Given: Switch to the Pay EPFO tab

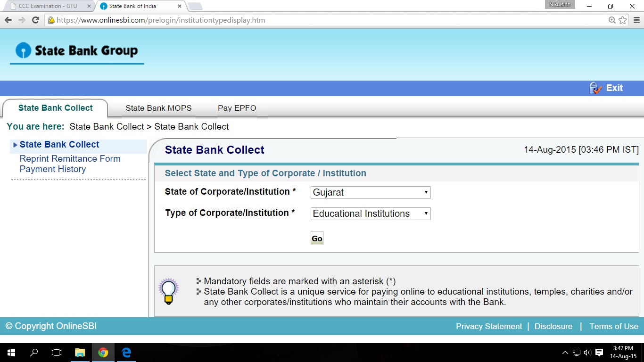Looking at the screenshot, I should [x=237, y=108].
